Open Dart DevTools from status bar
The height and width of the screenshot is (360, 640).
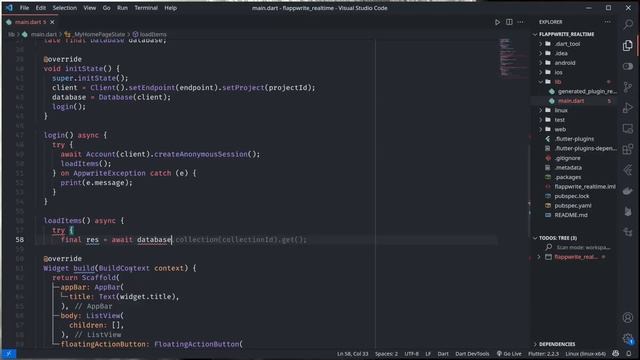(x=472, y=353)
